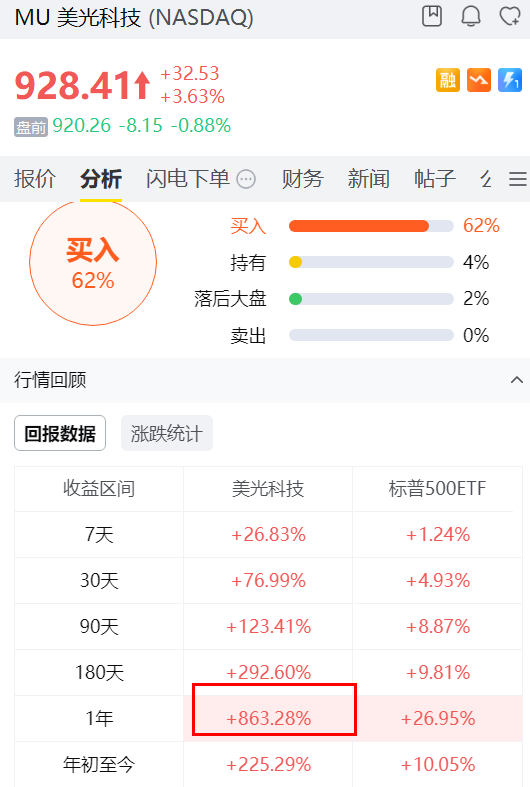530x787 pixels.
Task: Click the 美光科技 column header
Action: [268, 488]
